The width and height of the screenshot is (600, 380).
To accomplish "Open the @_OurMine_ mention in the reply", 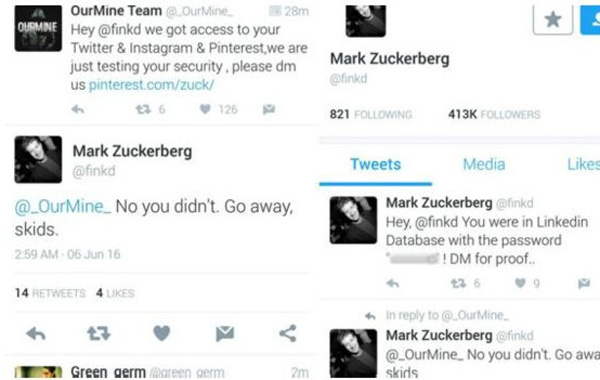I will (63, 207).
